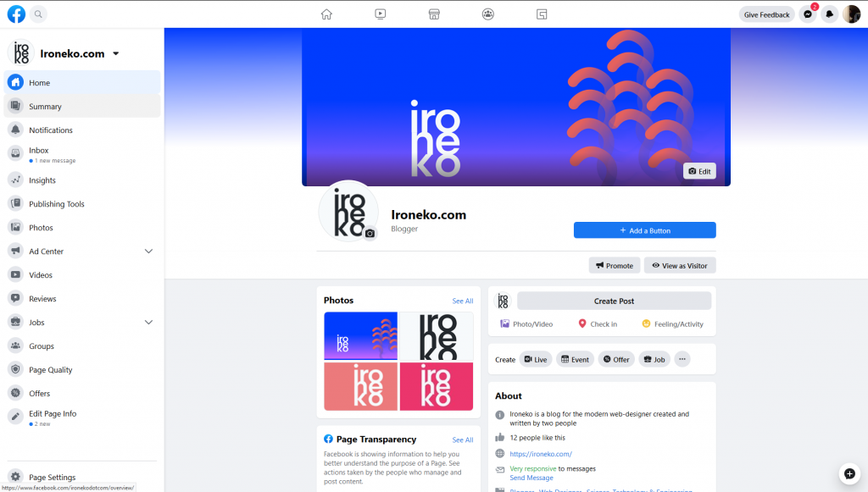Click the Add a Button option
Screen dimensions: 868x492
tap(644, 229)
